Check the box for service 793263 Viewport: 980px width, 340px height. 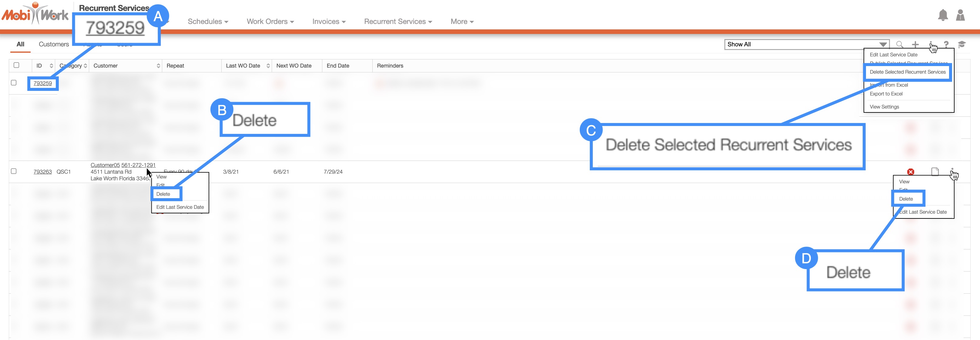(14, 171)
